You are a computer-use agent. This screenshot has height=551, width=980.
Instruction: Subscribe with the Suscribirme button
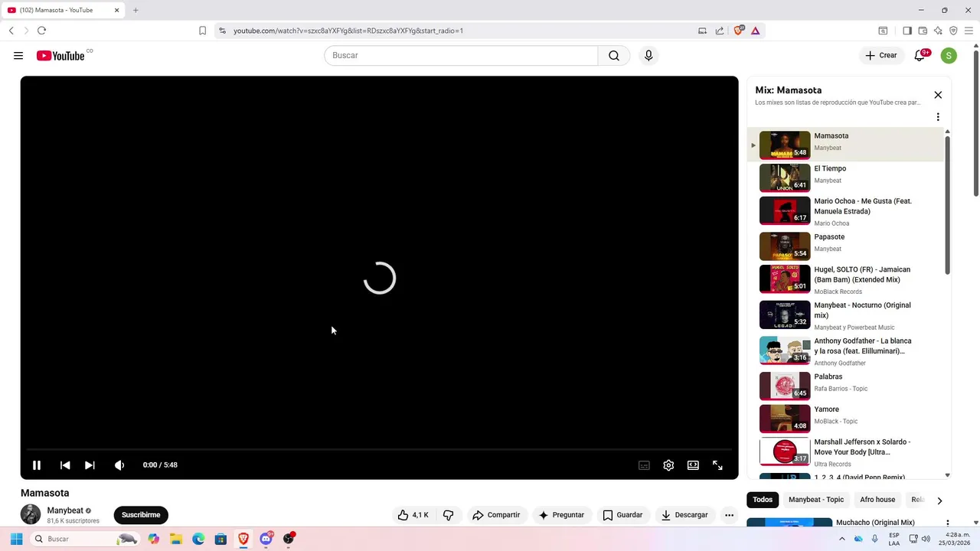click(141, 515)
